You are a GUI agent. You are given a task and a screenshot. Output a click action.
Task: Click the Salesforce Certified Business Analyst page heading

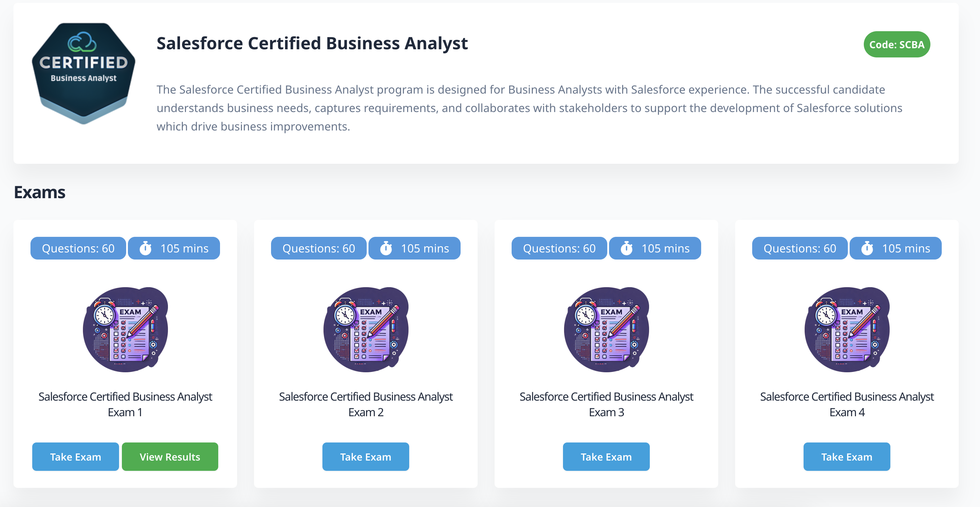pos(312,43)
